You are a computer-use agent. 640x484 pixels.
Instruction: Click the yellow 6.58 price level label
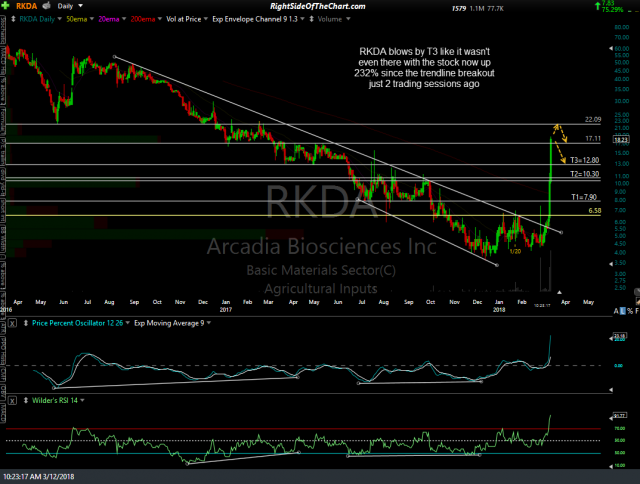point(595,211)
